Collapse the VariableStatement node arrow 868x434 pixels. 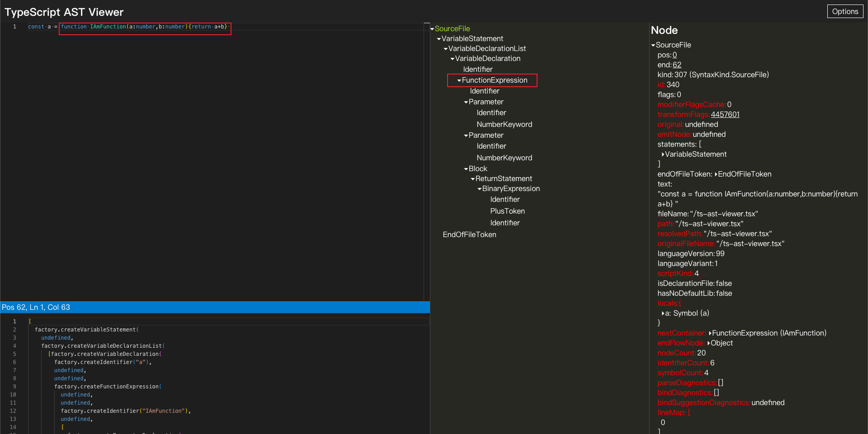click(439, 39)
